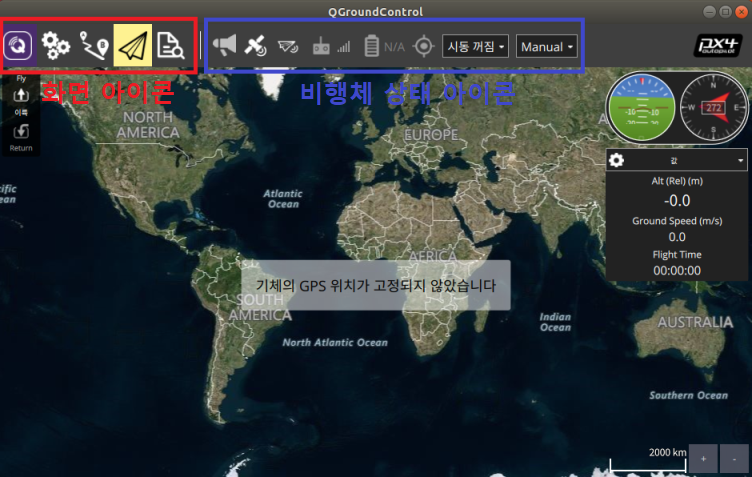Zoom in the map with plus button
This screenshot has width=752, height=477.
pos(703,459)
